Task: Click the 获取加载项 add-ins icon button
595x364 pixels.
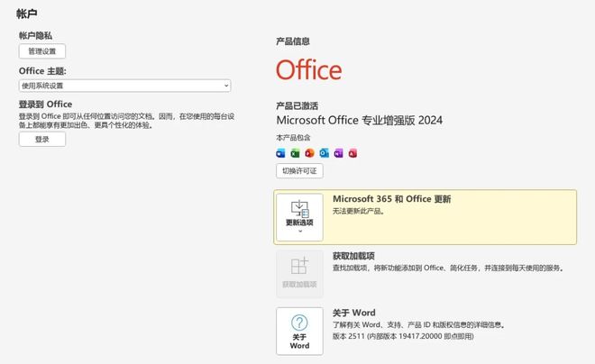Action: [x=299, y=273]
